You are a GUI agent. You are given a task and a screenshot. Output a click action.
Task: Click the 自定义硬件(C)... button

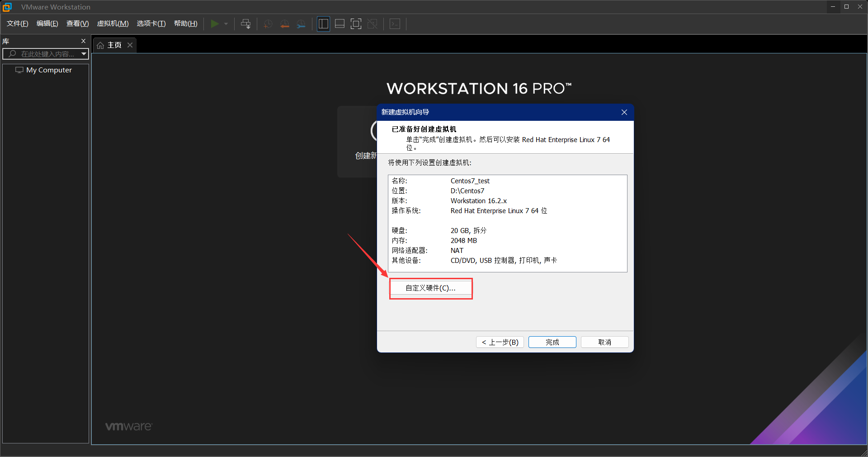pos(431,288)
